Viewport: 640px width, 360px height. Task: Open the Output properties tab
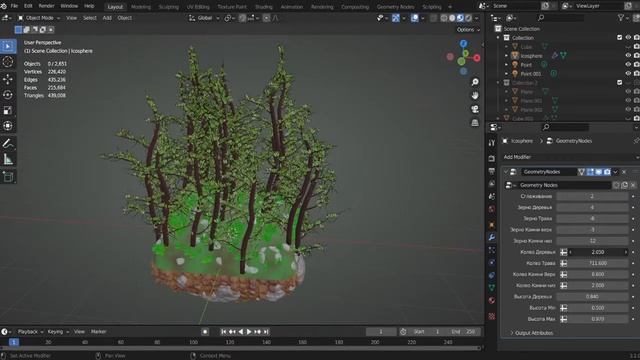492,171
